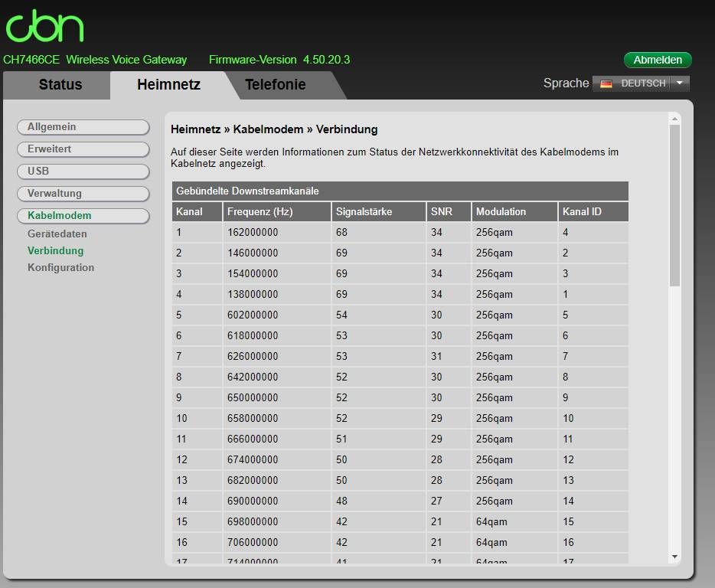This screenshot has width=715, height=588.
Task: Click the SNR column header
Action: point(449,211)
